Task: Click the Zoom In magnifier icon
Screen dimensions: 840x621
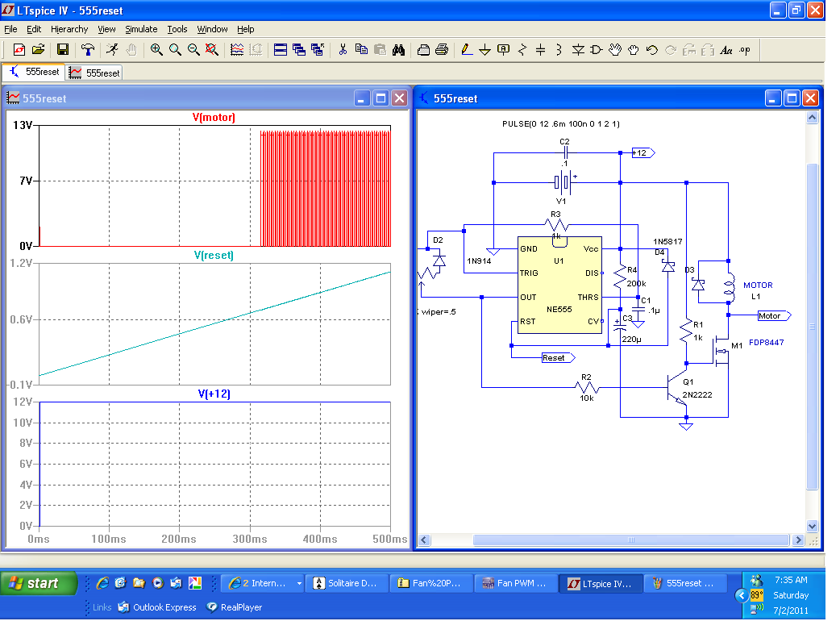Action: click(x=156, y=50)
